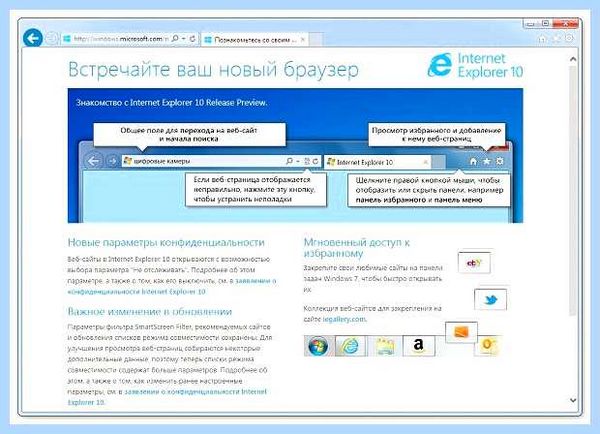
Task: Click the Internet Explorer 10 logo
Action: pyautogui.click(x=475, y=65)
